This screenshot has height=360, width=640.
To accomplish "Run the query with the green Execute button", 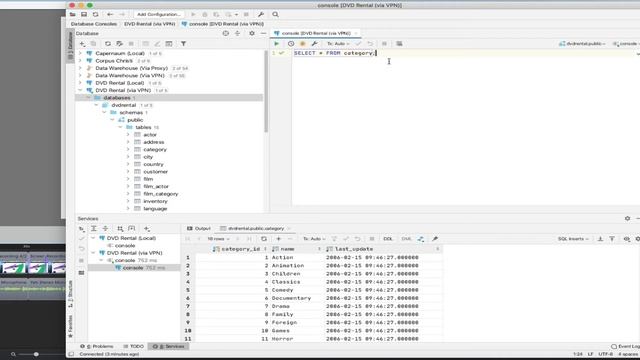I will pyautogui.click(x=276, y=44).
